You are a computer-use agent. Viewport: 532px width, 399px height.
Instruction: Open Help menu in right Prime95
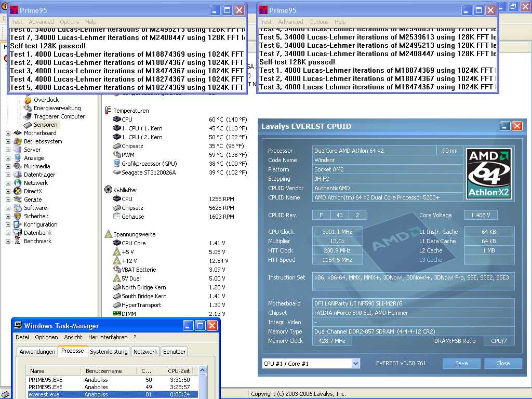tap(340, 22)
